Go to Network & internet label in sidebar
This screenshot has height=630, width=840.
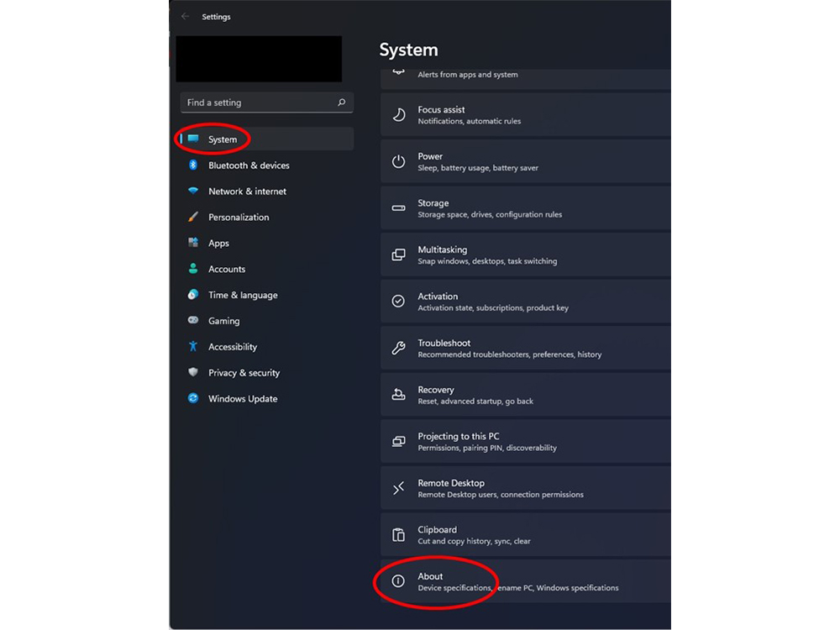[247, 192]
